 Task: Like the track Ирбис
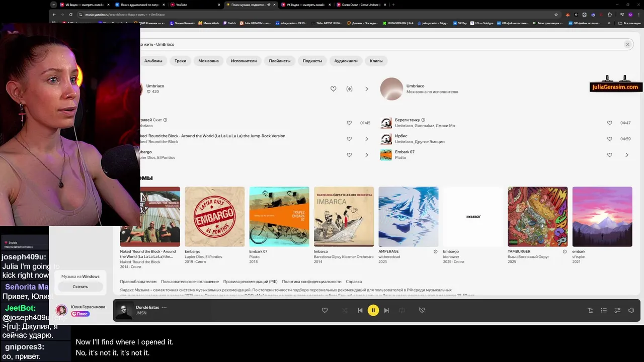click(609, 139)
